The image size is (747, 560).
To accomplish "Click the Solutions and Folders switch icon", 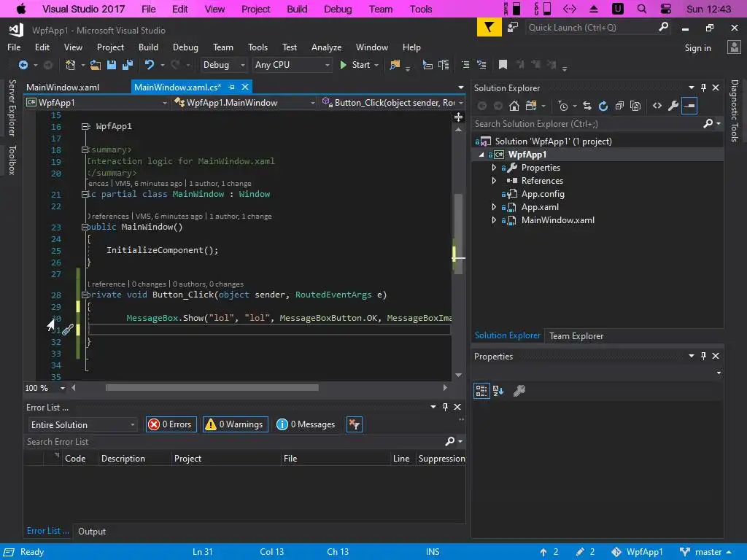I will (531, 106).
